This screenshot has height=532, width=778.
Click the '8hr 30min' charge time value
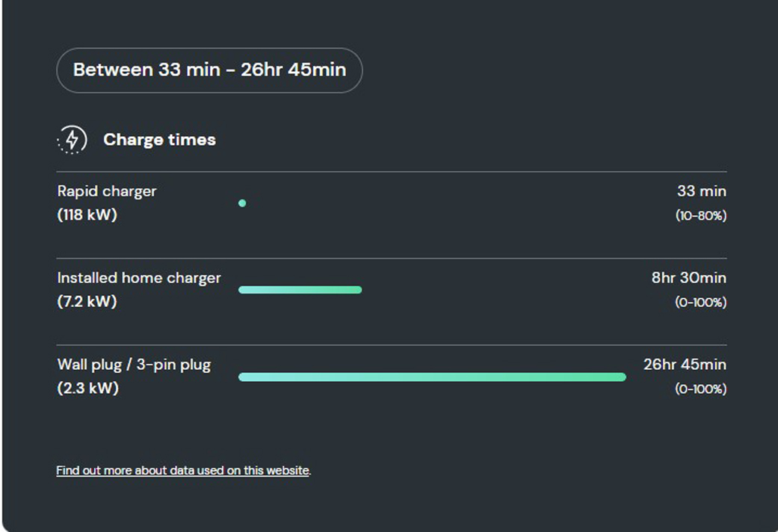click(x=688, y=278)
